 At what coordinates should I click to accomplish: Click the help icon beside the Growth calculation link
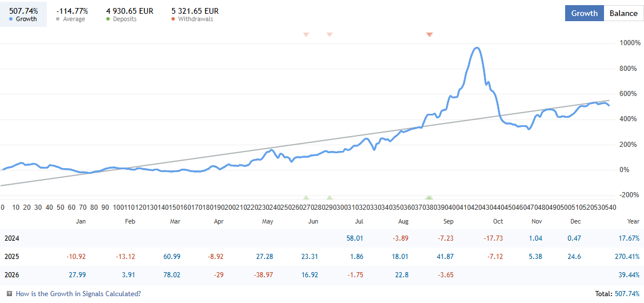10,294
